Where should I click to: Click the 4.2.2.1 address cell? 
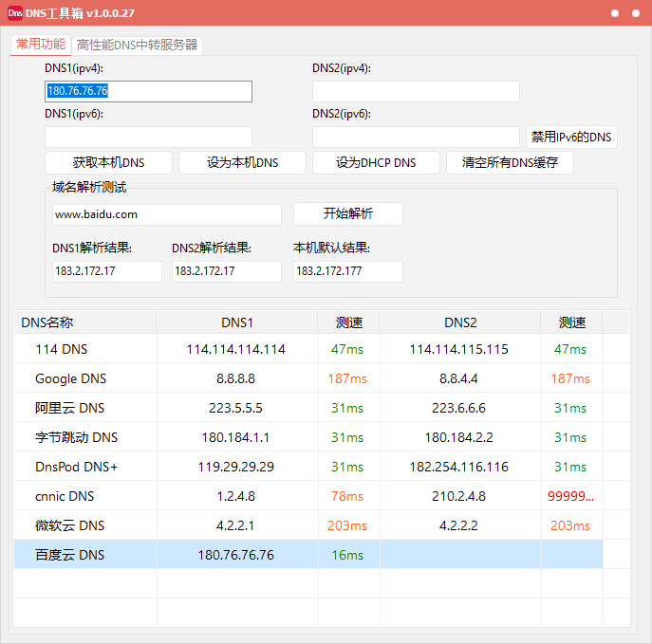coord(235,525)
